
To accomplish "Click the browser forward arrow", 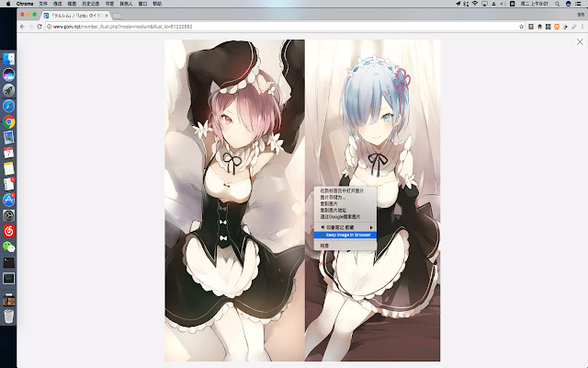I will (x=30, y=27).
